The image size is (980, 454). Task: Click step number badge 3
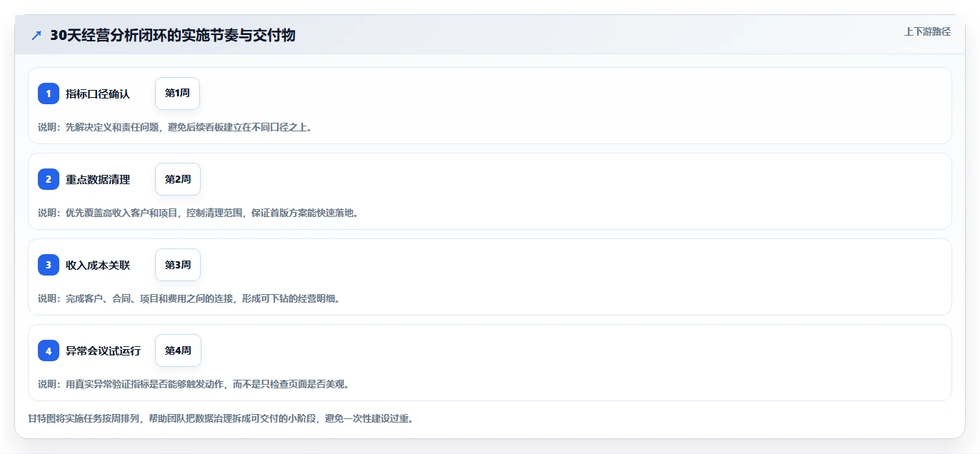click(49, 265)
